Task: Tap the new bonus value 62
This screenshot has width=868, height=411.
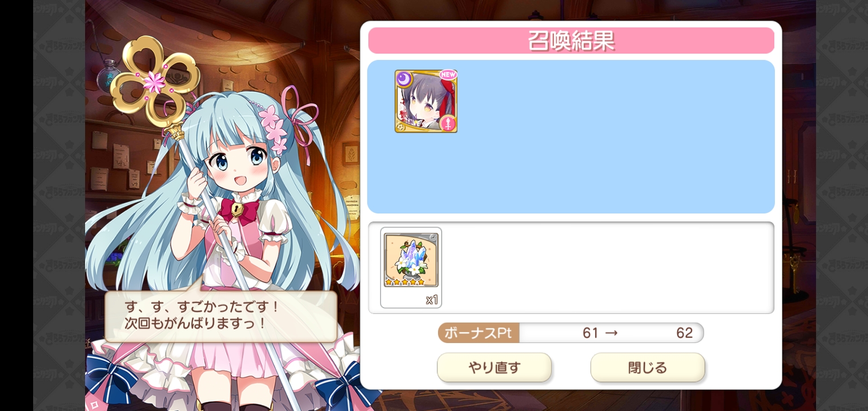Action: tap(684, 333)
